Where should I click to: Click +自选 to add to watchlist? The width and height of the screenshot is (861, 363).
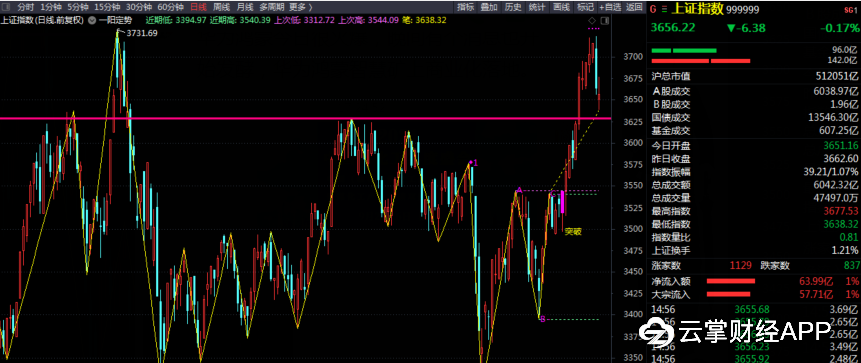[610, 7]
